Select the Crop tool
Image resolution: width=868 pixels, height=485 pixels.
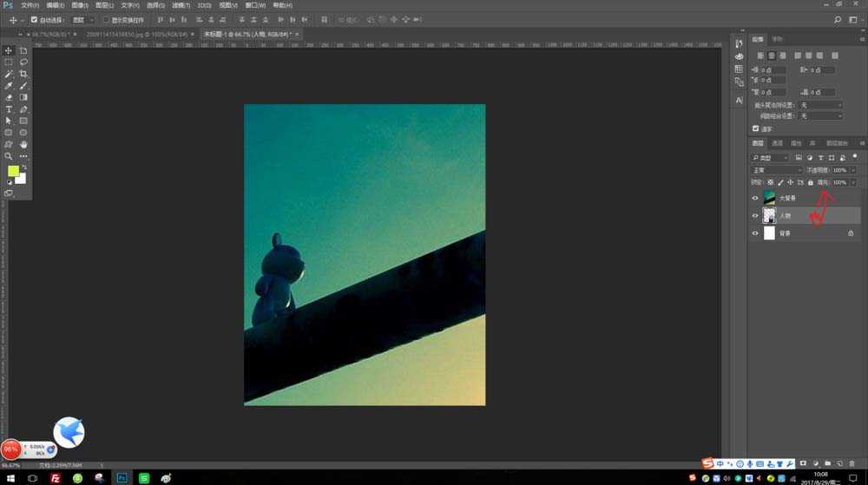[x=23, y=75]
